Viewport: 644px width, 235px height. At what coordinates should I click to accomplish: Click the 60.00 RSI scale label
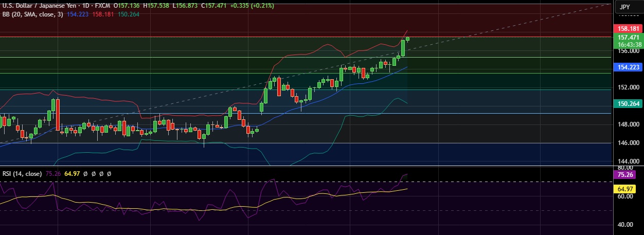[x=625, y=196]
